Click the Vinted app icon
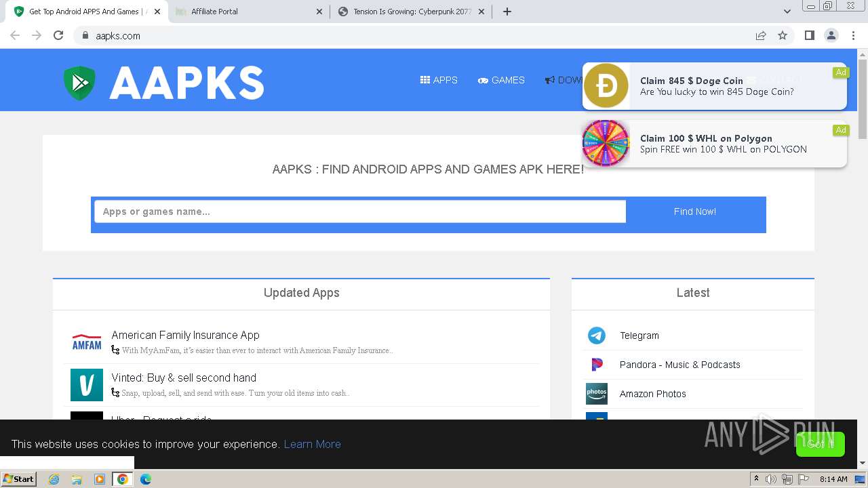 [87, 385]
